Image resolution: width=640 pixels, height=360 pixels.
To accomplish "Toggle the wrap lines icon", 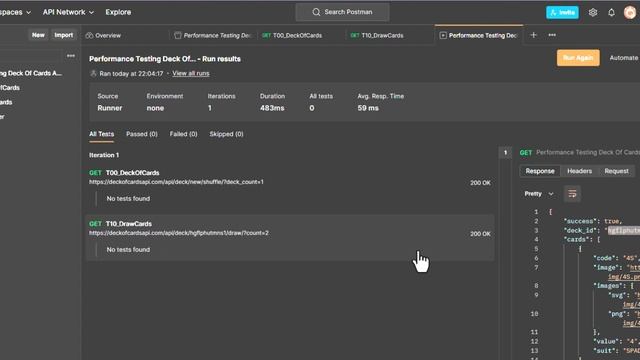I will (572, 194).
